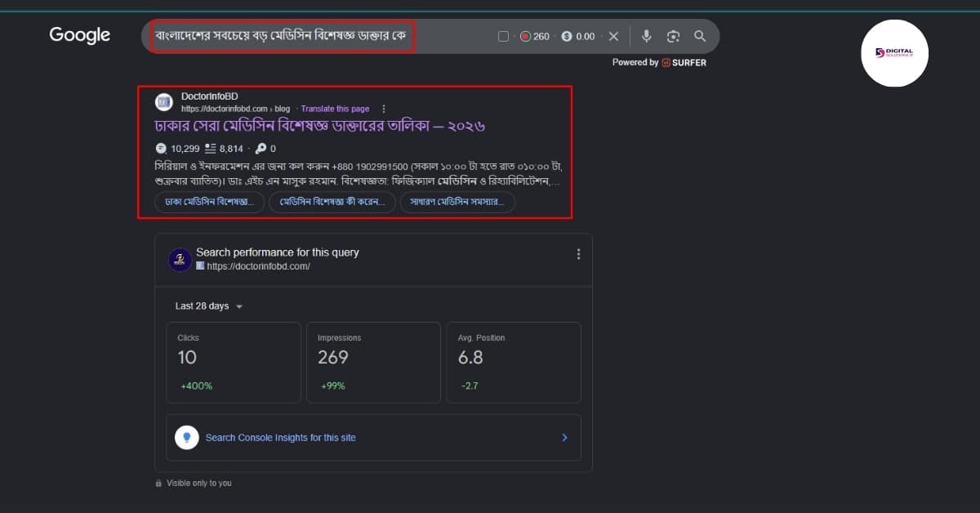980x513 pixels.
Task: Select the Clicks 10 metric card
Action: click(x=234, y=363)
